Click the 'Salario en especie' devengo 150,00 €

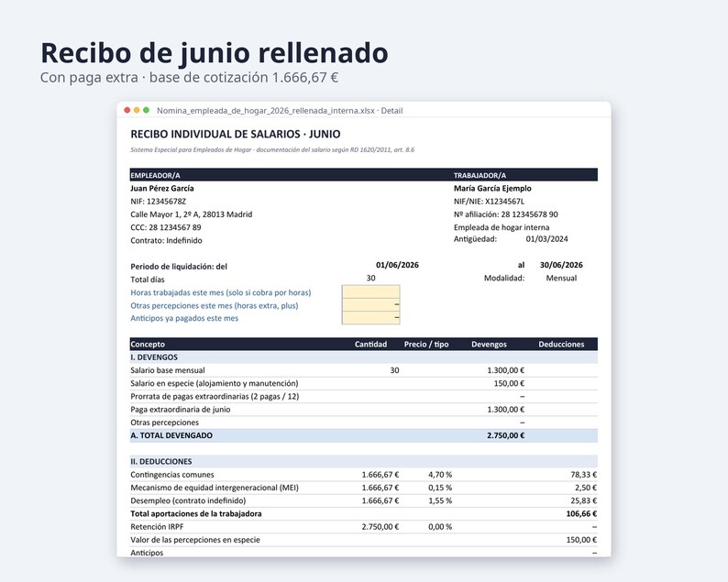point(509,383)
